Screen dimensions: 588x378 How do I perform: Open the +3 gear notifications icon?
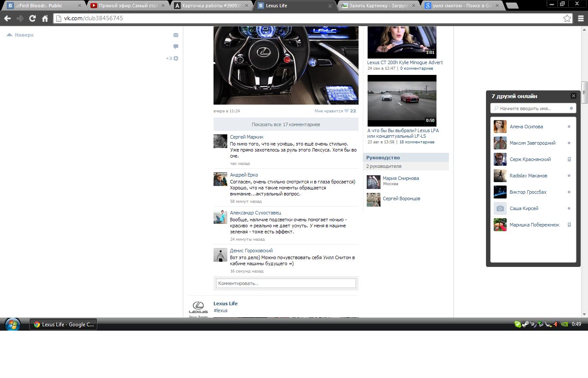pos(172,58)
